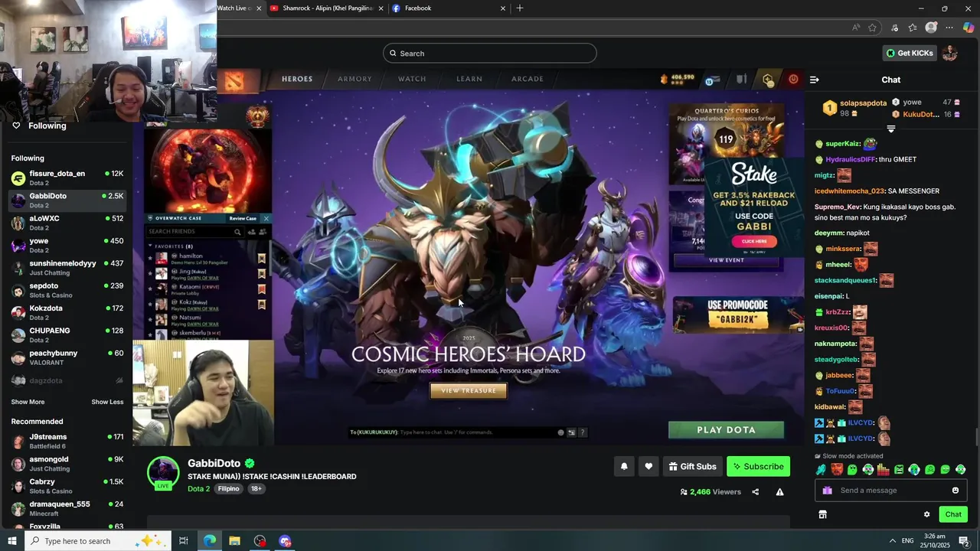Screen dimensions: 980x551
Task: Click the VIEW TREASURE button
Action: (x=469, y=391)
